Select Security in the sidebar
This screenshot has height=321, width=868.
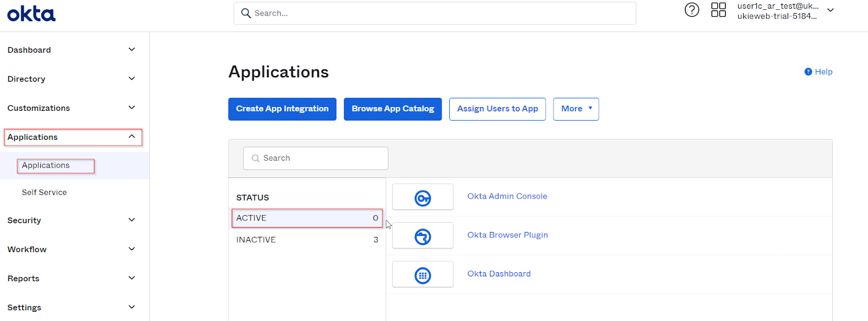pyautogui.click(x=24, y=221)
